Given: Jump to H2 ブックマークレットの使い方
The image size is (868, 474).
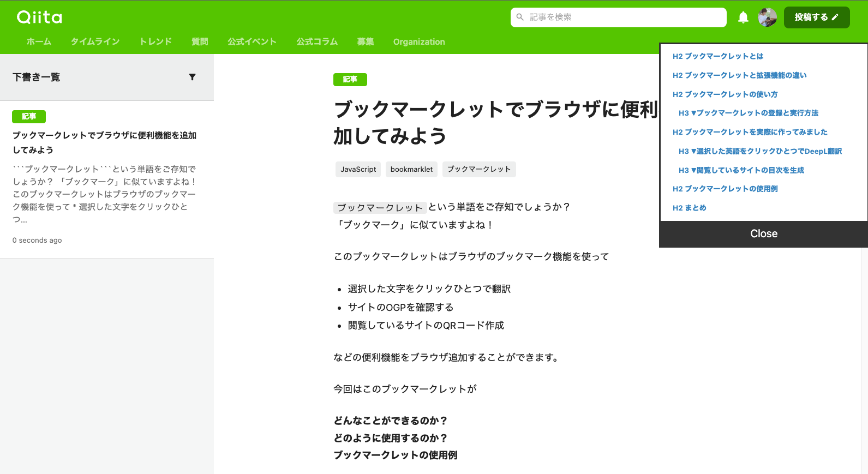Looking at the screenshot, I should pyautogui.click(x=725, y=94).
